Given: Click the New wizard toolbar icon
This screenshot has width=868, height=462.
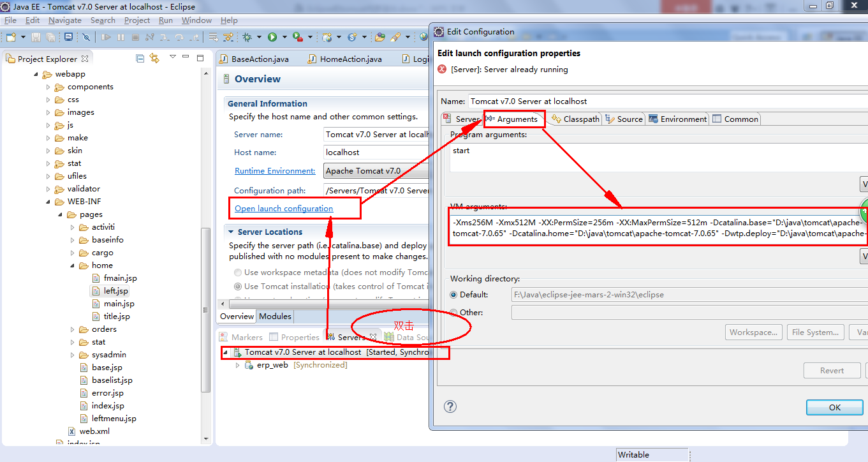Looking at the screenshot, I should point(11,37).
